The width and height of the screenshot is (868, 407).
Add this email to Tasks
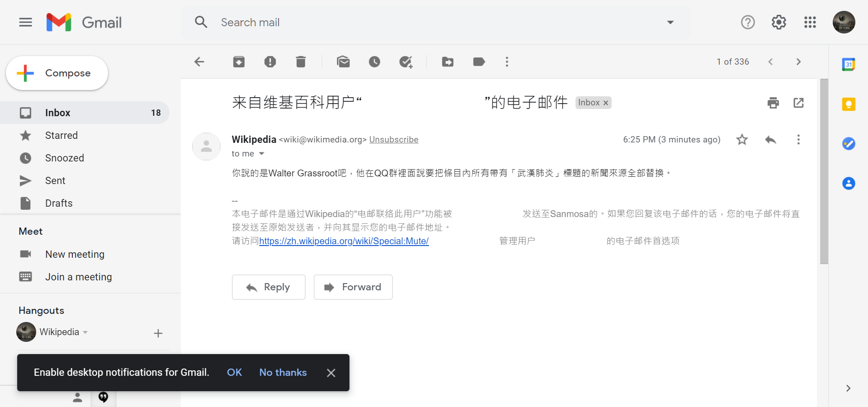[x=406, y=62]
